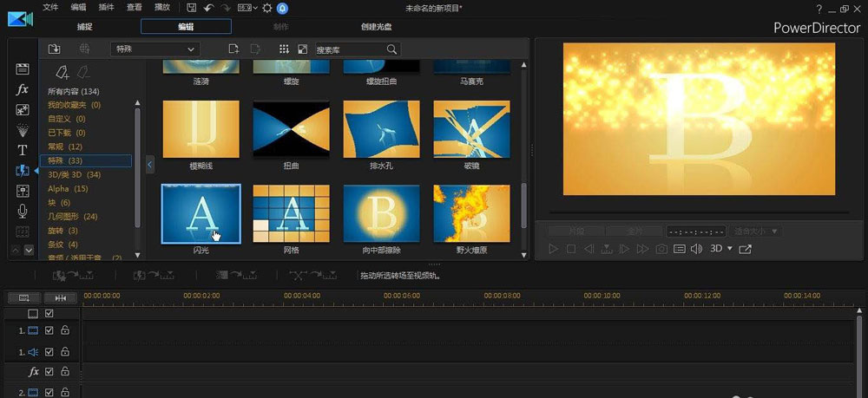Click the add tracks timeline button
The width and height of the screenshot is (868, 398).
pos(24,297)
